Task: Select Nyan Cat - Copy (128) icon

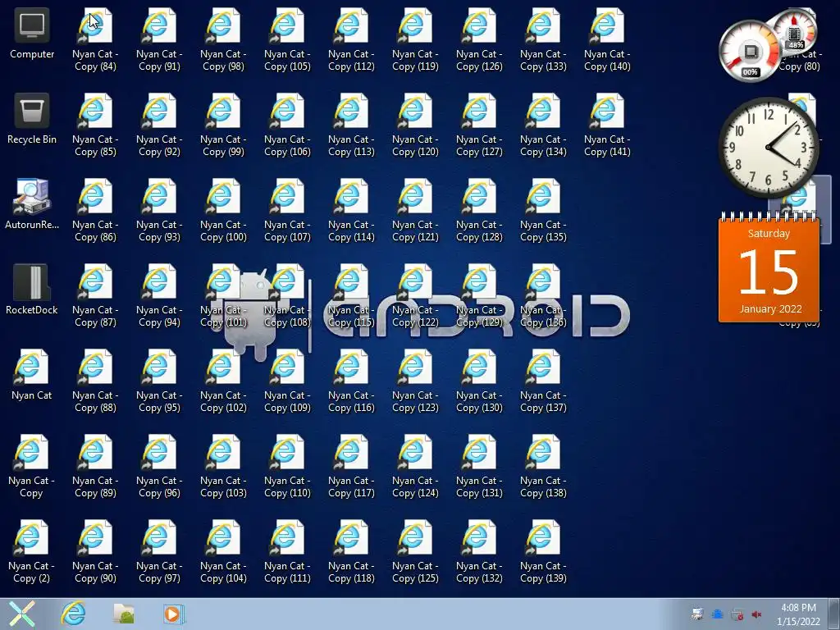Action: click(479, 211)
